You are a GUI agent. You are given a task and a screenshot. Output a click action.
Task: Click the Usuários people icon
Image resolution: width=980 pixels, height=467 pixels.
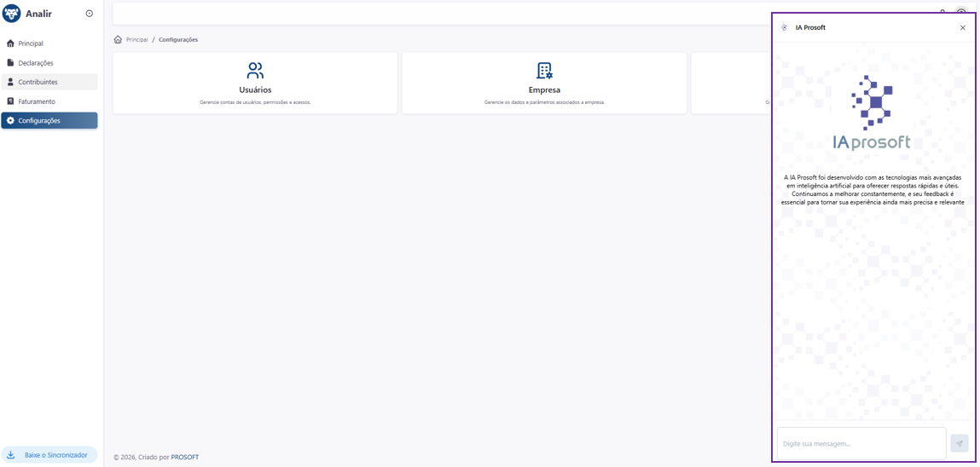[255, 70]
